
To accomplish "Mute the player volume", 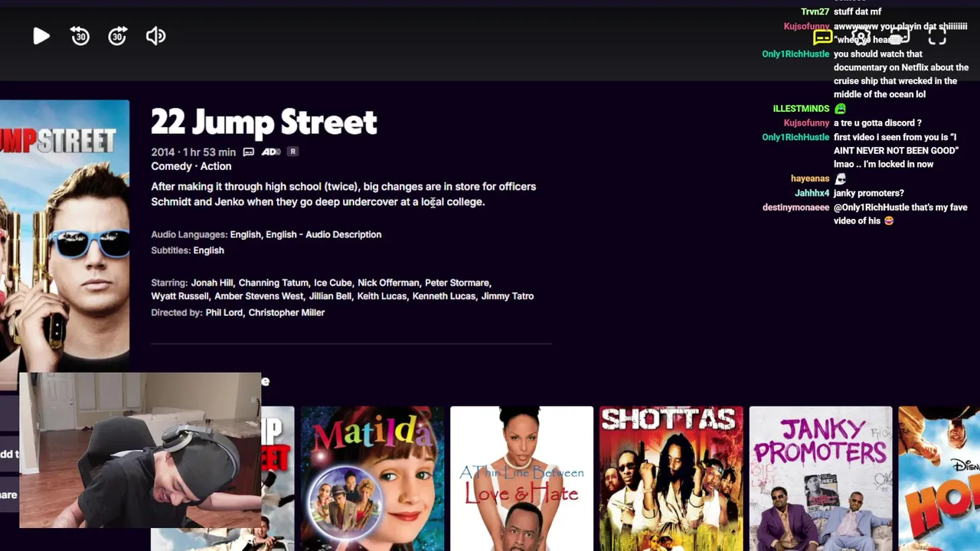I will (155, 36).
